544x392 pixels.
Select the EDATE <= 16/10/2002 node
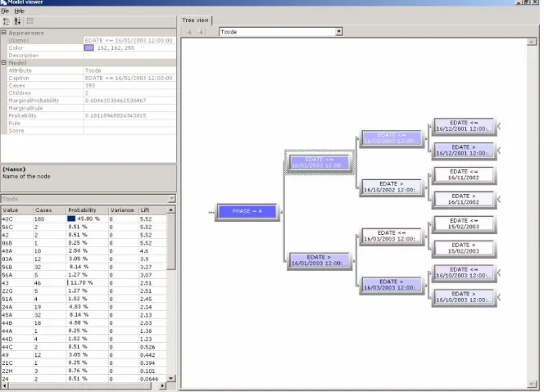pos(392,138)
